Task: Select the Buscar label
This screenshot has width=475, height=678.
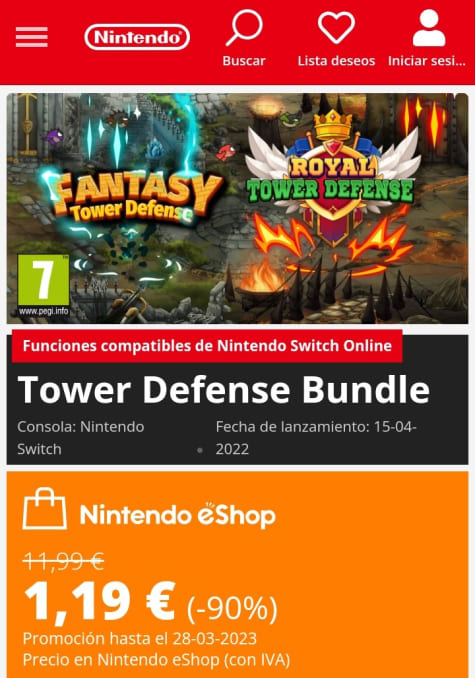Action: coord(244,61)
